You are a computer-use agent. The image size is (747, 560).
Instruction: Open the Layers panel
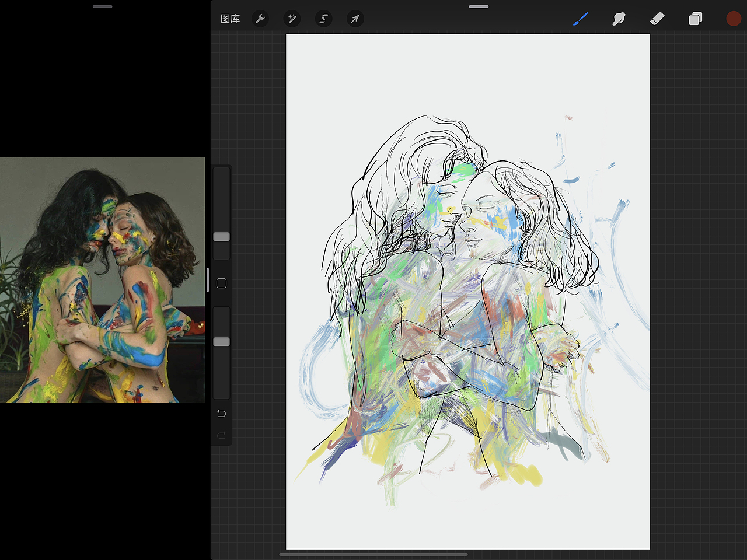click(x=695, y=19)
